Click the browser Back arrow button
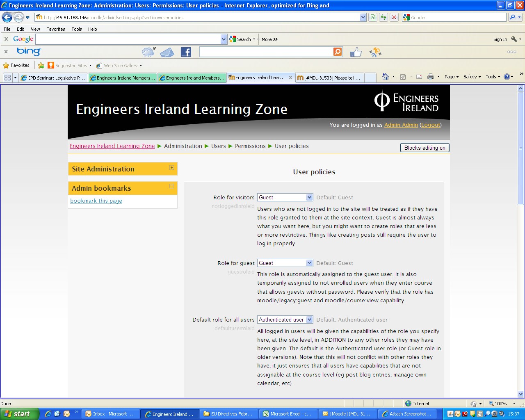Image resolution: width=525 pixels, height=420 pixels. click(7, 17)
